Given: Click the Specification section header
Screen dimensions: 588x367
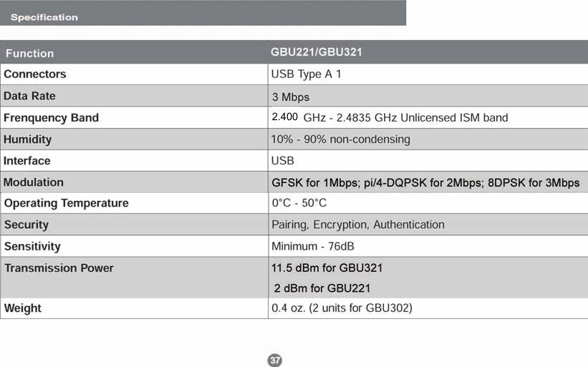Looking at the screenshot, I should (x=44, y=16).
